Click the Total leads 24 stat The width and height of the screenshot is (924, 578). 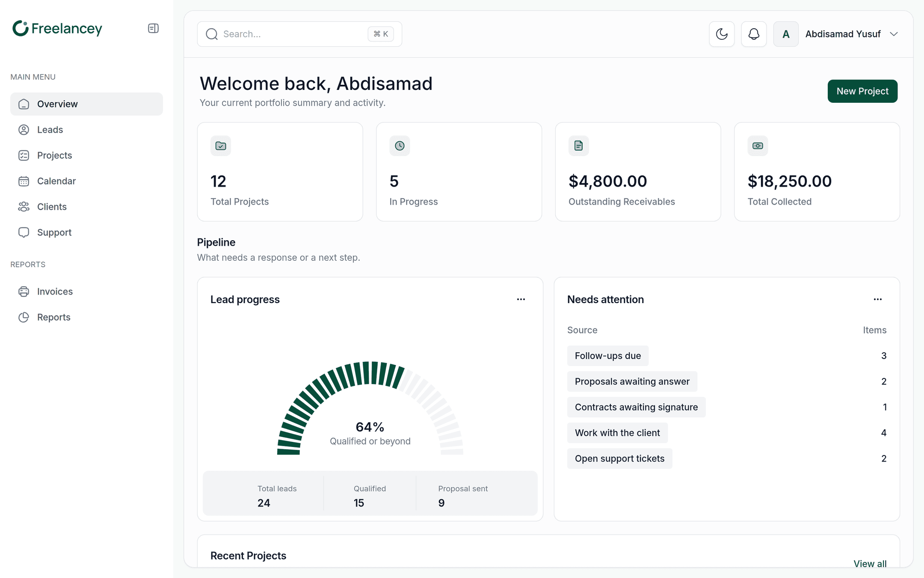tap(277, 496)
